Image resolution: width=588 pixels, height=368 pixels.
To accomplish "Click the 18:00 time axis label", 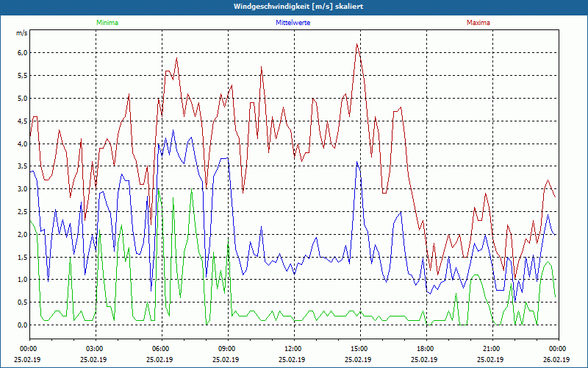I will pos(426,349).
